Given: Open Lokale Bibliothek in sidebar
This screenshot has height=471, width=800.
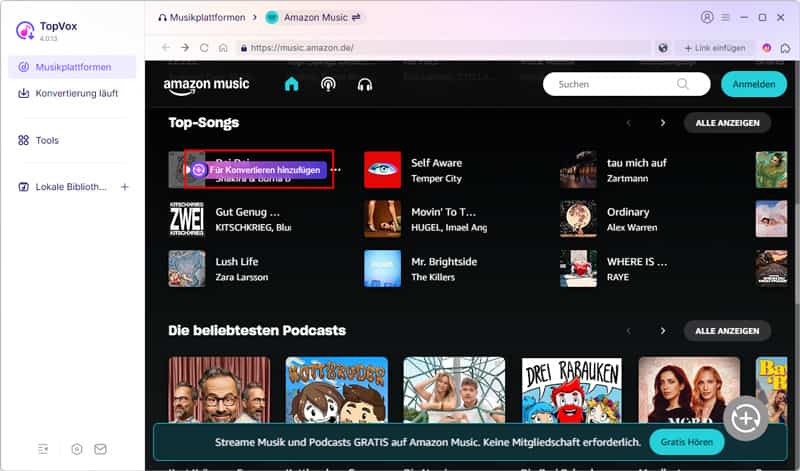Looking at the screenshot, I should coord(62,187).
